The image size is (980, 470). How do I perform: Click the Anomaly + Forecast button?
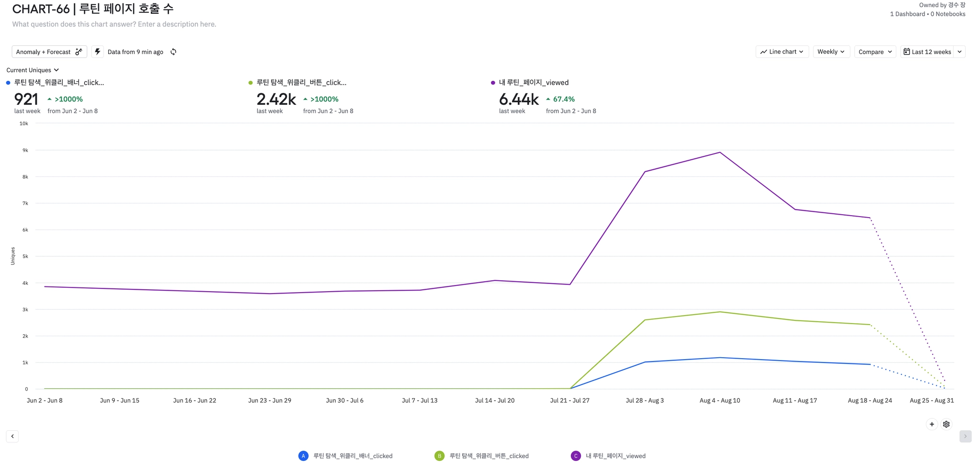click(44, 52)
